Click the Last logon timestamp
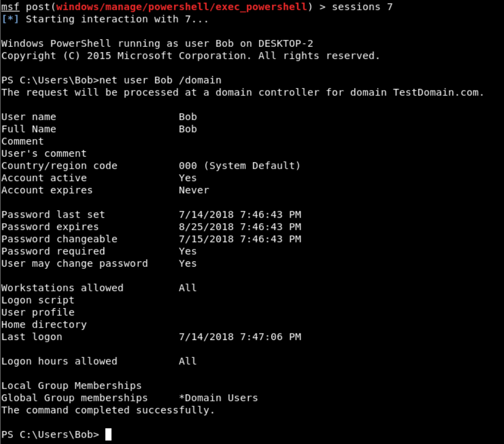 240,337
